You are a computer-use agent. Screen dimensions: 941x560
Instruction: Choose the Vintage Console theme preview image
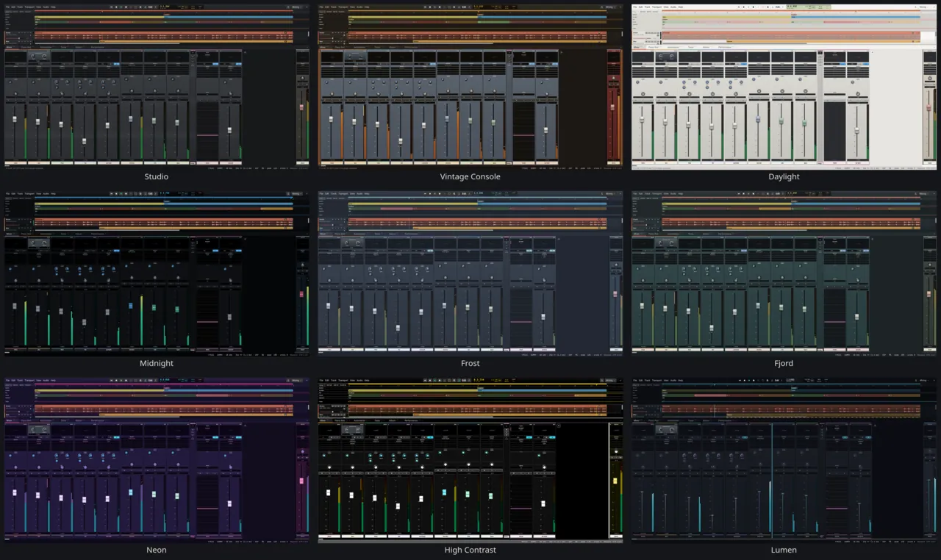point(470,87)
